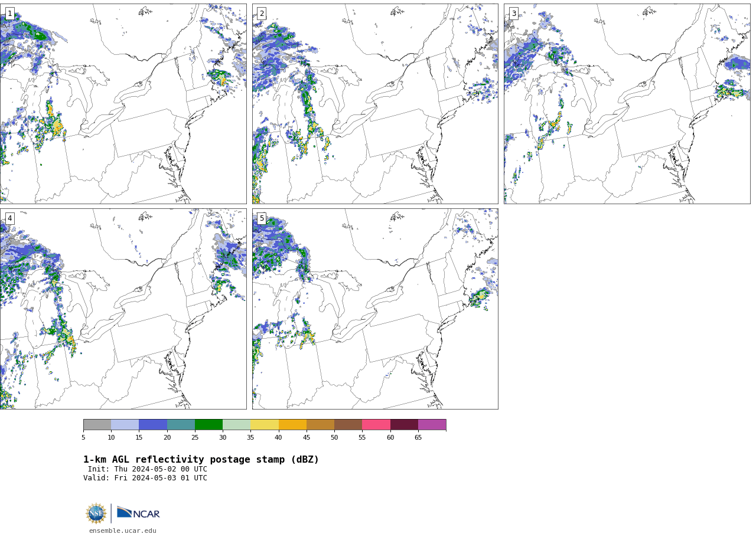Click the tan 45-50 dBZ swatch
756x537 pixels.
click(x=320, y=425)
